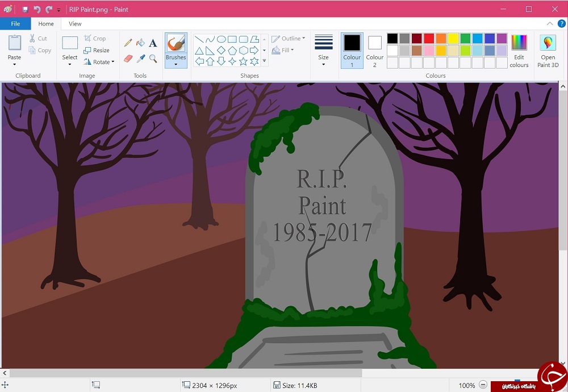The height and width of the screenshot is (392, 568).
Task: Activate the Colour 1 selector
Action: 352,51
